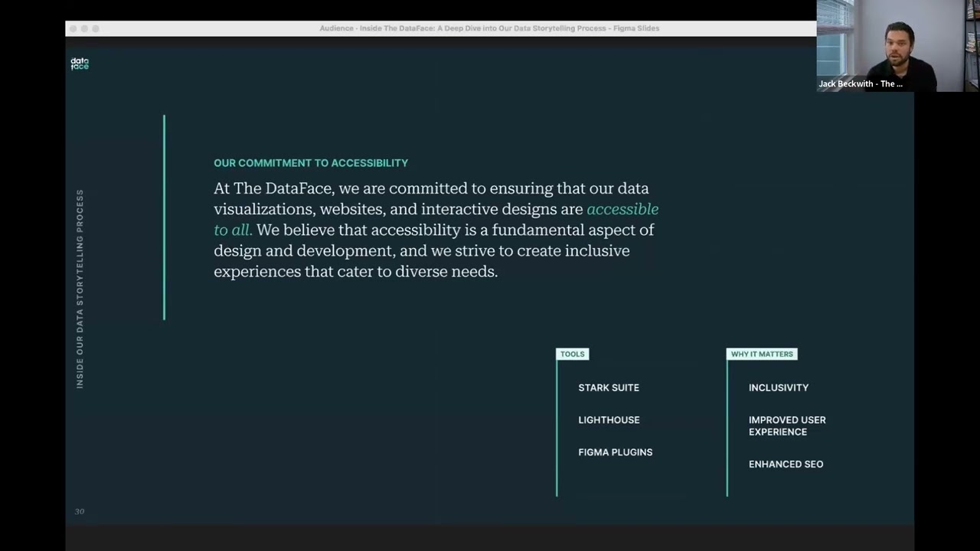Click the Figma Slides window title bar
Screen dimensions: 980x551
(x=441, y=28)
